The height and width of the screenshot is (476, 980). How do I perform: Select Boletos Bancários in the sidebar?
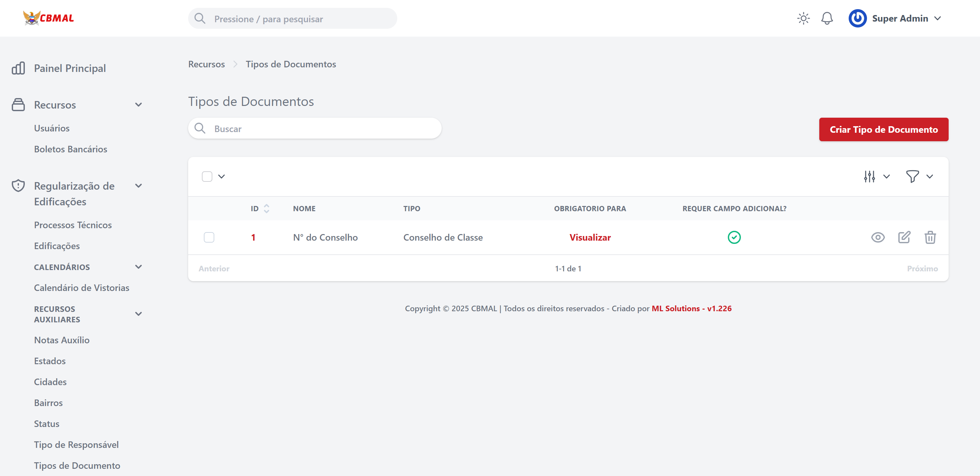pos(71,149)
